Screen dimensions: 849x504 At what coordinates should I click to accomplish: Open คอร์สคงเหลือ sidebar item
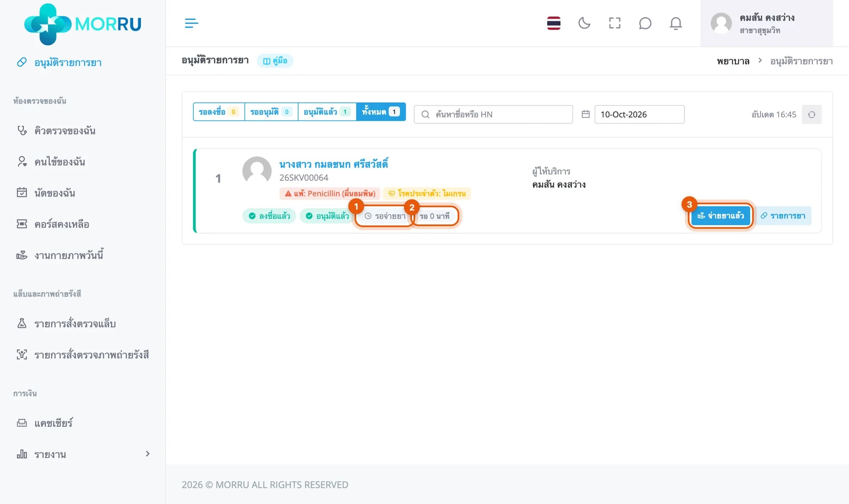pos(53,224)
